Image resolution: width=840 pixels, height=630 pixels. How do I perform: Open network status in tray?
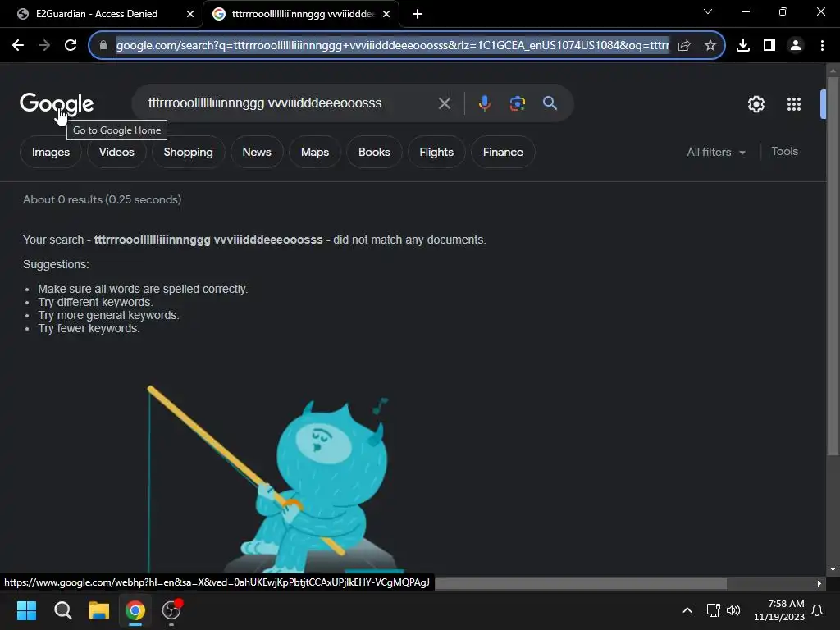click(x=713, y=610)
